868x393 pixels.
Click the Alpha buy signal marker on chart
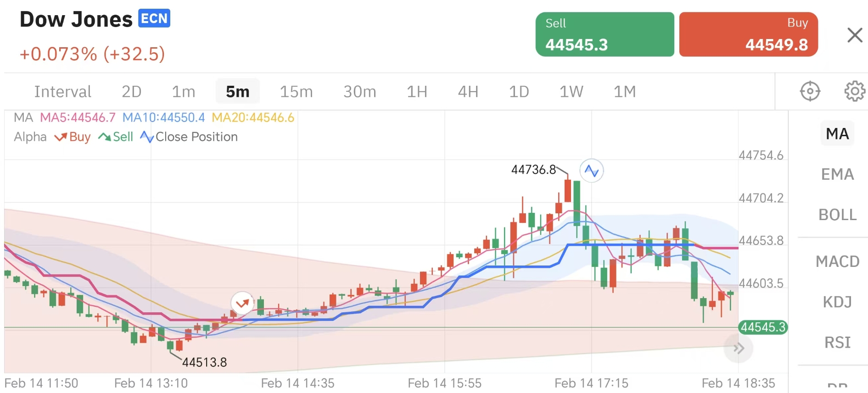242,303
